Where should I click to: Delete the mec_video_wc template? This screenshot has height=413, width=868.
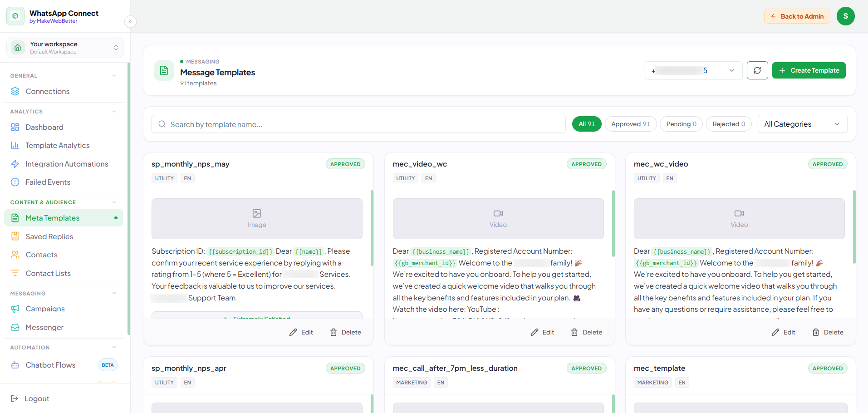[587, 332]
